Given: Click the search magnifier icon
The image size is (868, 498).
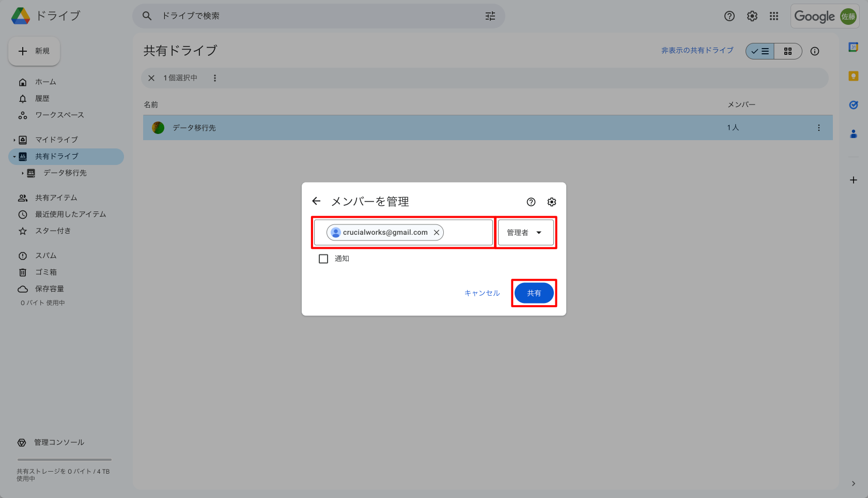Looking at the screenshot, I should [147, 16].
